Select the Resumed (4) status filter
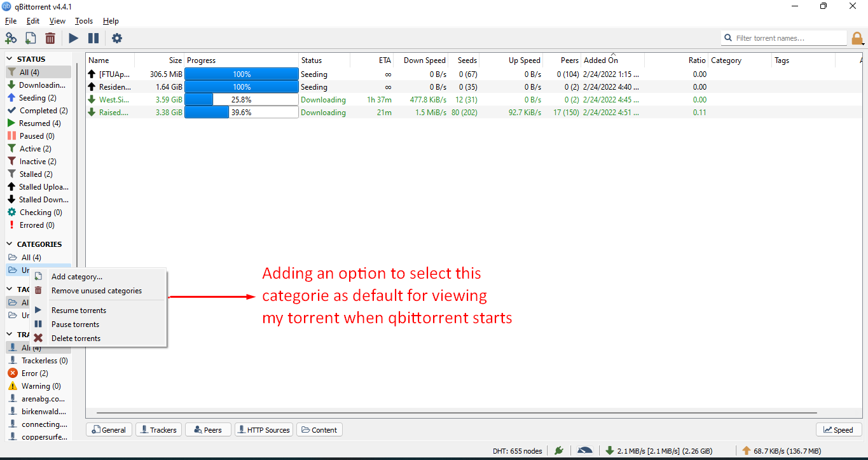The image size is (868, 460). click(38, 123)
